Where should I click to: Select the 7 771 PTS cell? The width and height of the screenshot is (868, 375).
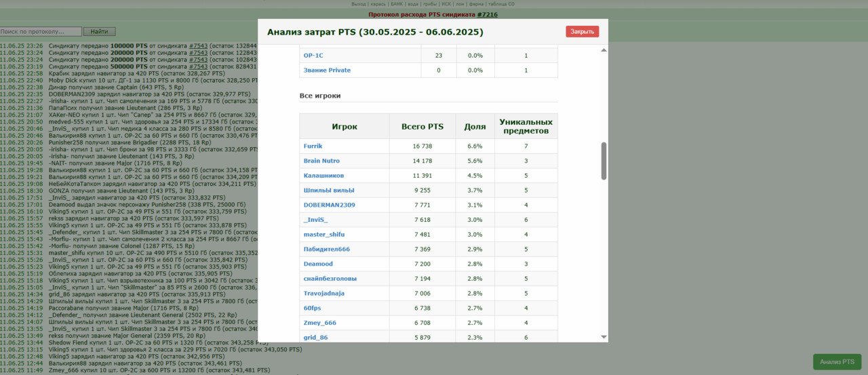click(x=422, y=205)
